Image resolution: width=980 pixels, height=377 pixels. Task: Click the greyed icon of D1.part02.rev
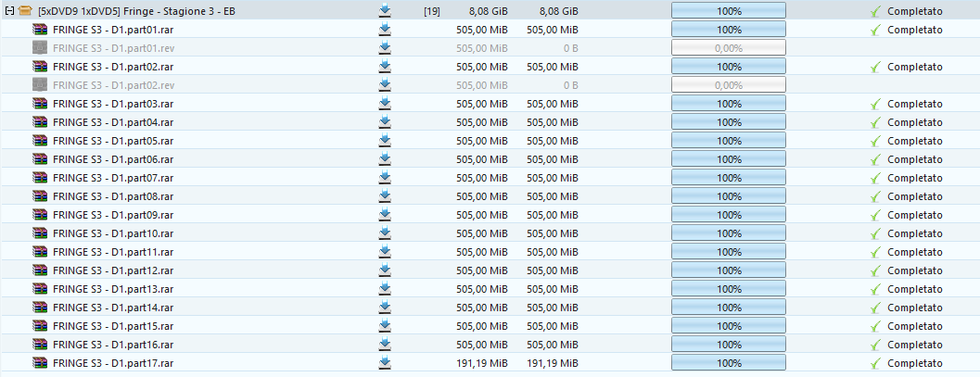coord(40,85)
